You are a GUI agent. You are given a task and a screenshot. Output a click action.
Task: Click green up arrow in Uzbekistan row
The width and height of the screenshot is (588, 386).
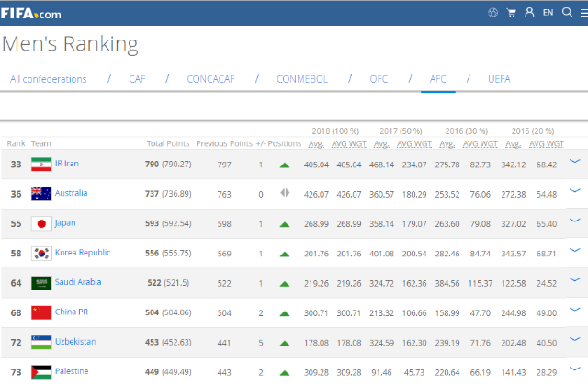click(x=285, y=343)
